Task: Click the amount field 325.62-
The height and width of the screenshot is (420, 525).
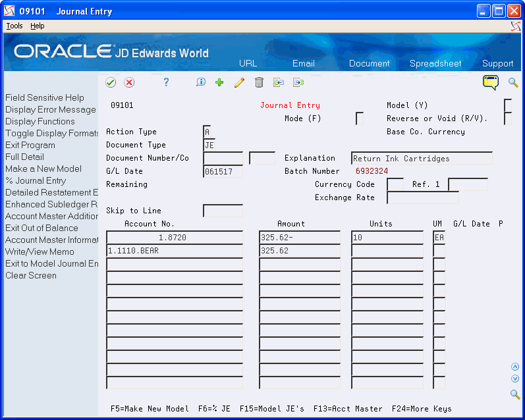Action: point(300,237)
